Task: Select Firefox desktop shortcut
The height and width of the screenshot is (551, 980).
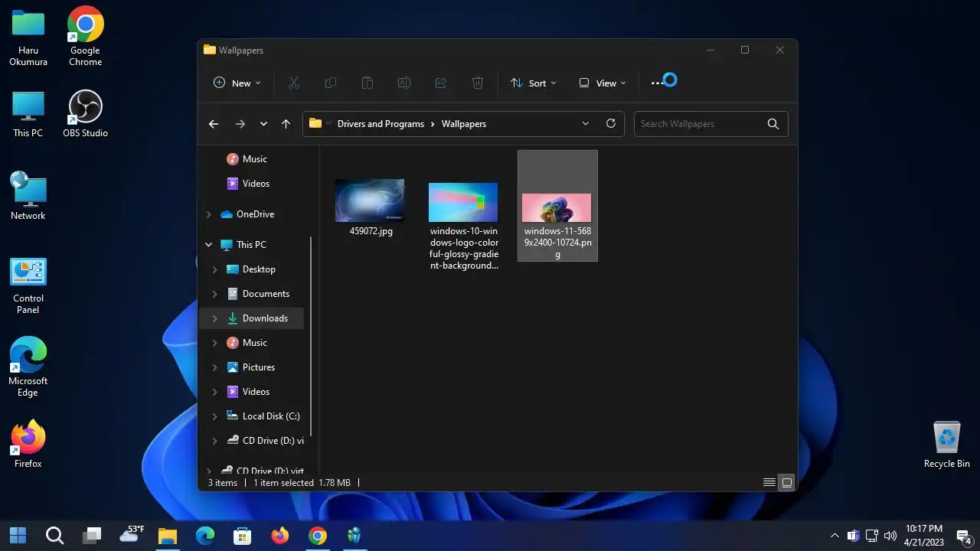Action: point(28,444)
